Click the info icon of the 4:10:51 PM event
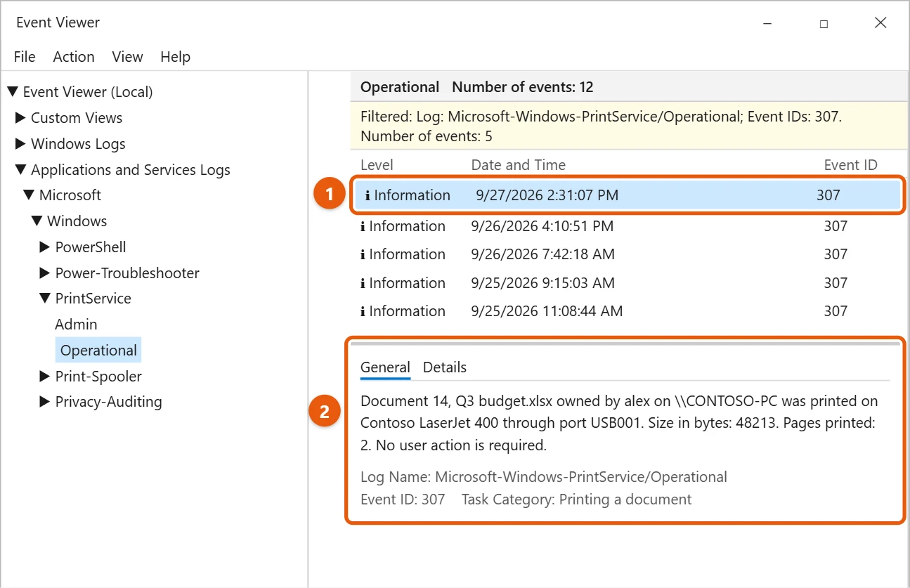 [x=363, y=226]
